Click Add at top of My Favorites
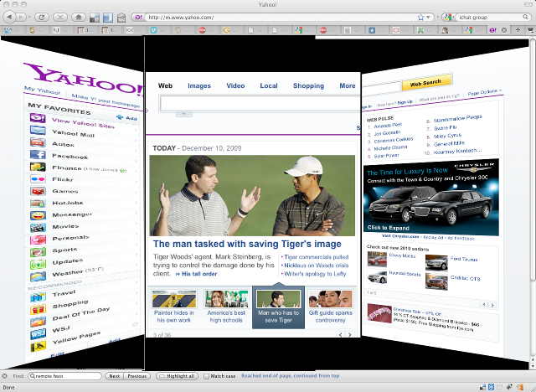536x392 pixels. click(x=126, y=117)
